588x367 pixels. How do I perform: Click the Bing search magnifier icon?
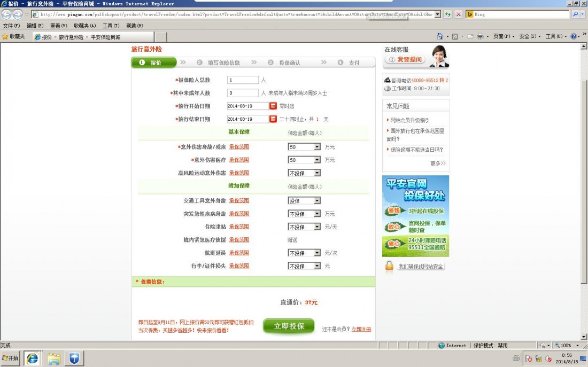pos(575,14)
